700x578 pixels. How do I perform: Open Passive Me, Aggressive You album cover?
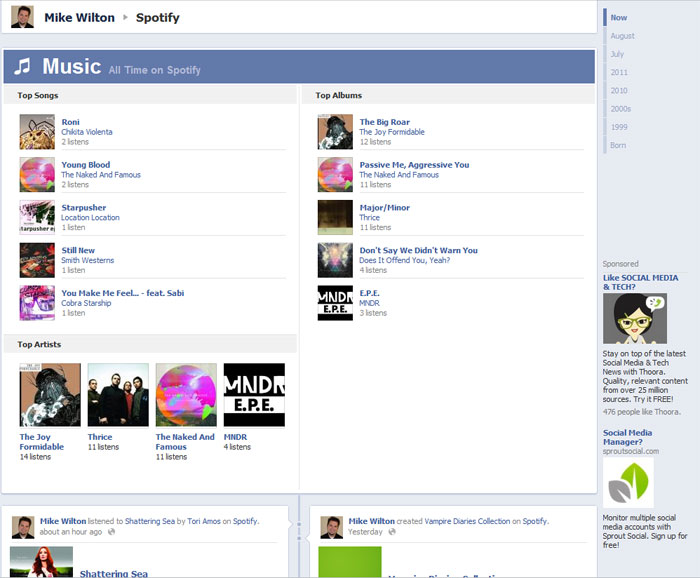point(335,175)
